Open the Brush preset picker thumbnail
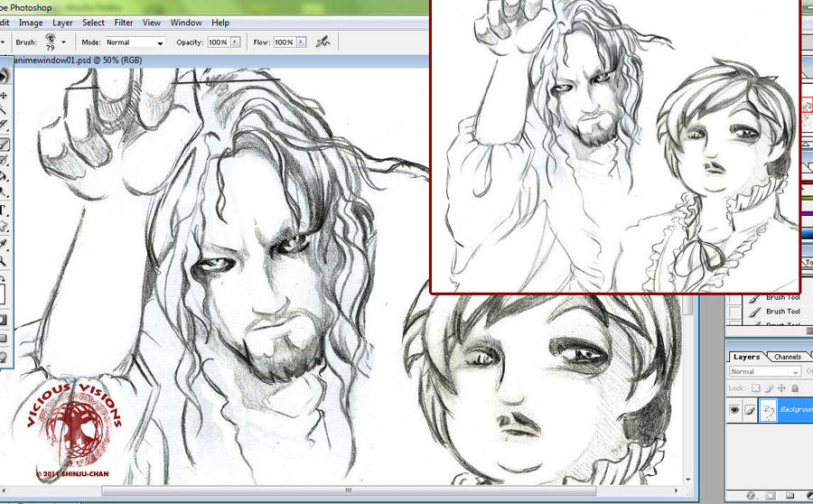The height and width of the screenshot is (504, 813). [x=51, y=42]
